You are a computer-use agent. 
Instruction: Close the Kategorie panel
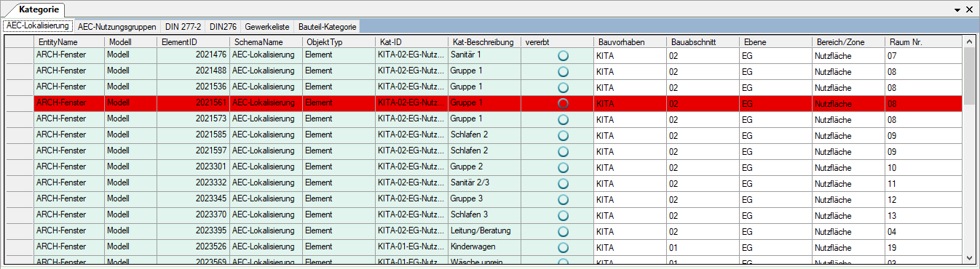[x=969, y=9]
